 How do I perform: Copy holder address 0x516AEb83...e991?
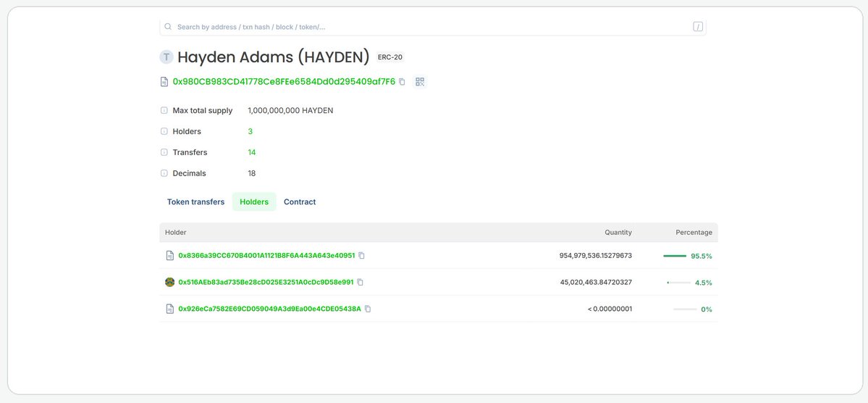(360, 282)
